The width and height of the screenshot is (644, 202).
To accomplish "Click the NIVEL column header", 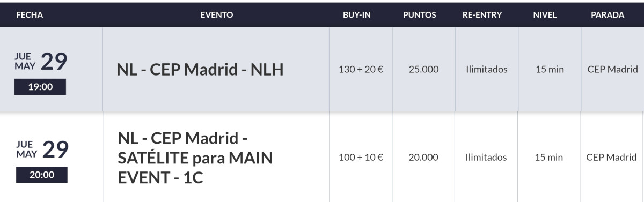I will [545, 15].
